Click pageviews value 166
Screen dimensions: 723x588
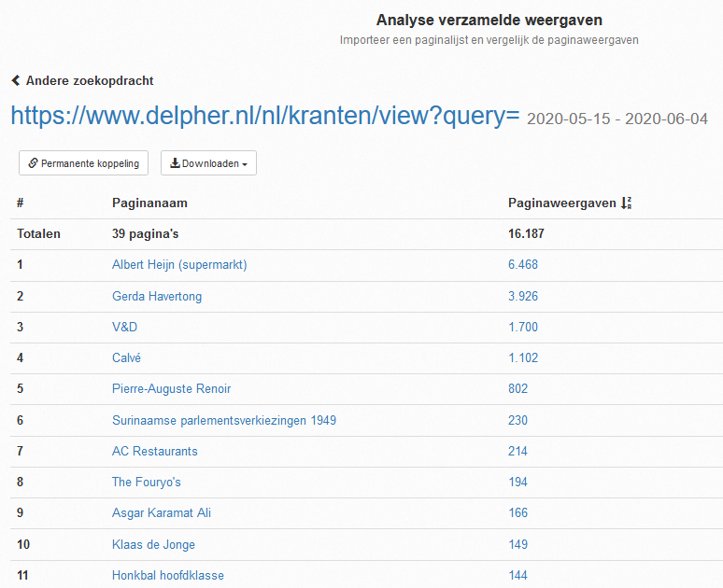click(517, 513)
